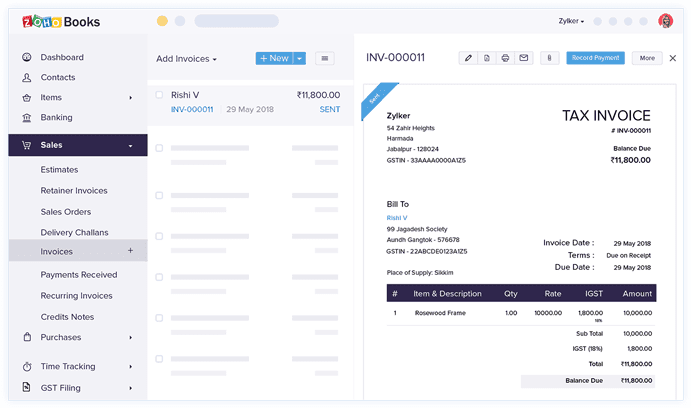Open the Add Invoices dropdown
691x408 pixels.
point(186,59)
